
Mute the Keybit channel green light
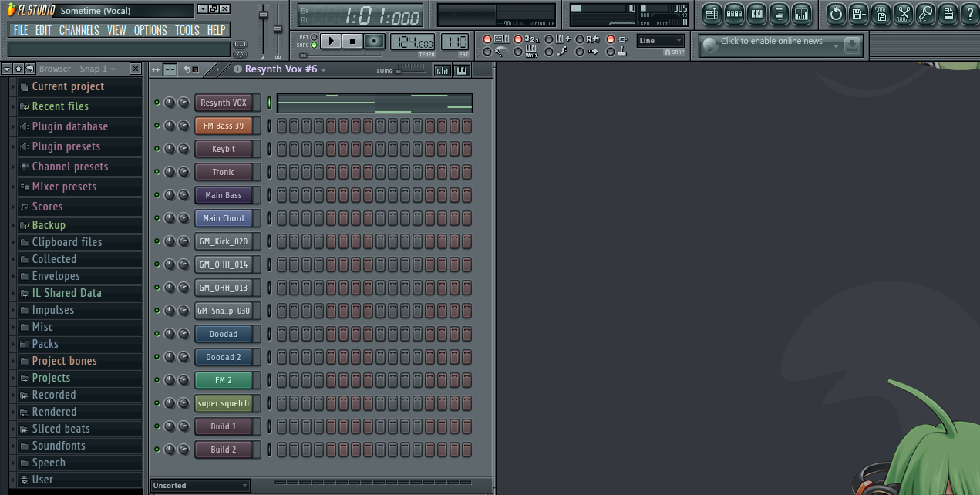point(157,149)
